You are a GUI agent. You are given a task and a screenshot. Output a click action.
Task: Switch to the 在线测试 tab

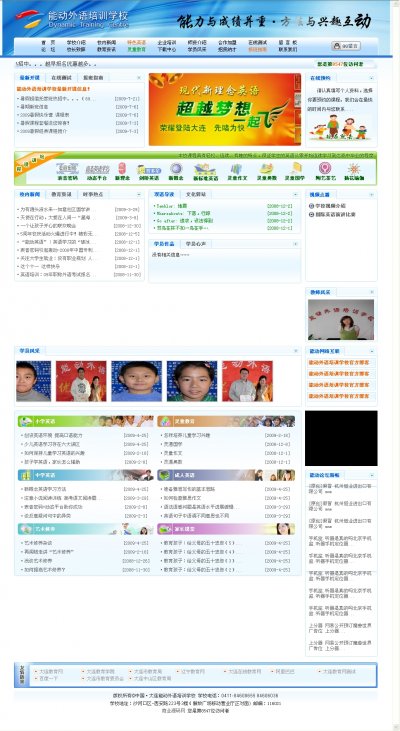click(x=61, y=78)
